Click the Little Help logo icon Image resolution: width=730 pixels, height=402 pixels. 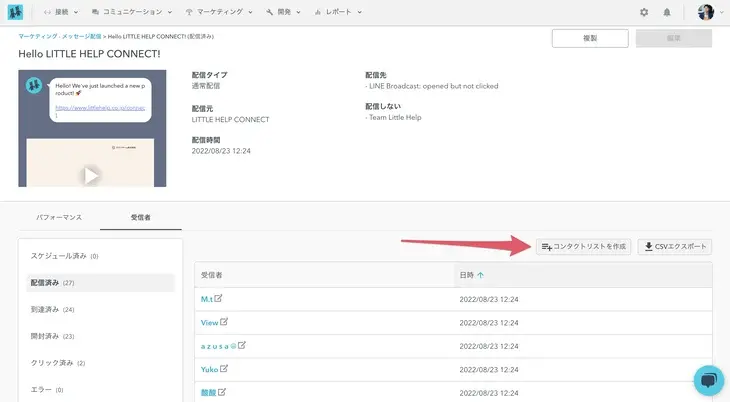(x=17, y=13)
